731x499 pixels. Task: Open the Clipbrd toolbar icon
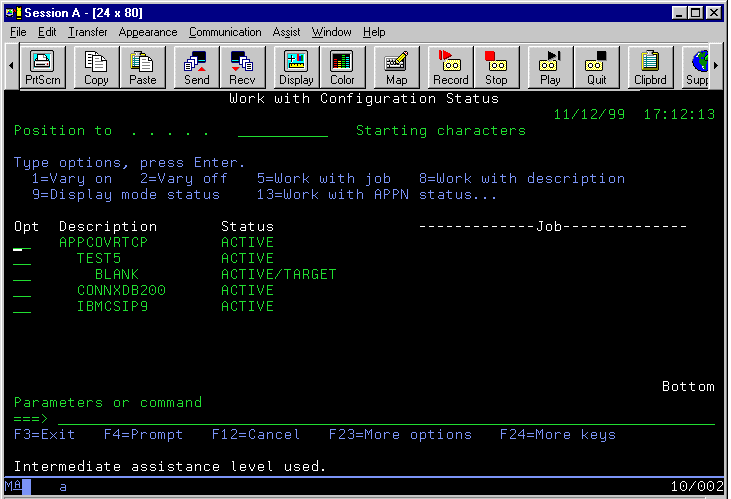[x=650, y=68]
